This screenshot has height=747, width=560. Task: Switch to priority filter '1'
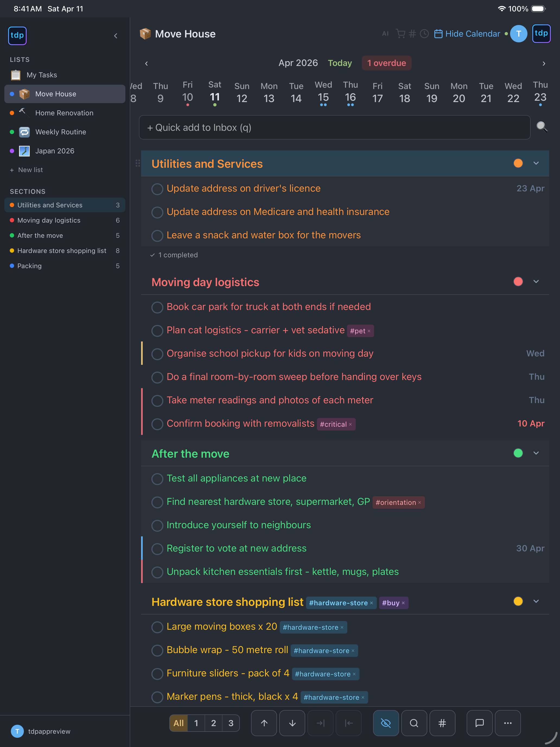(x=196, y=723)
